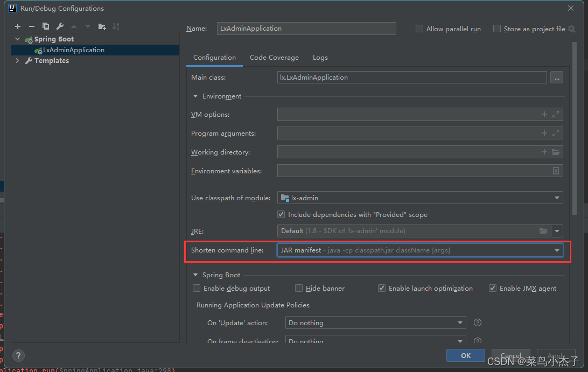Expand Templates tree node chevron

point(17,60)
